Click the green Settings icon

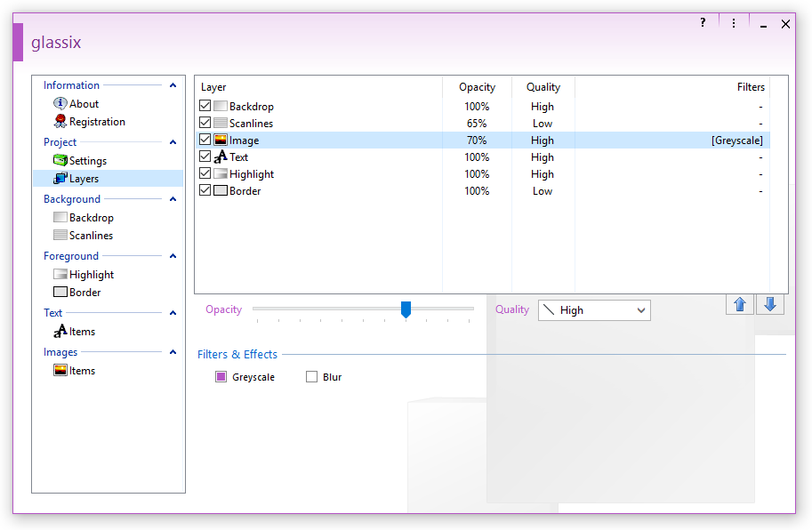[x=60, y=161]
